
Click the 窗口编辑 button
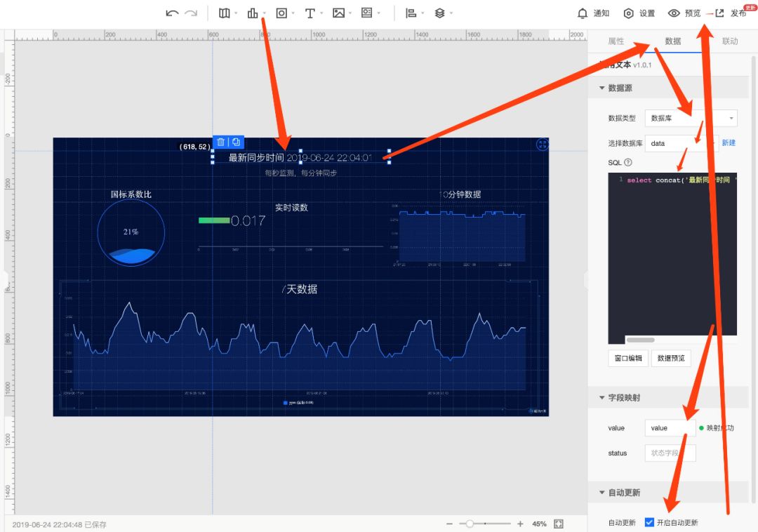click(628, 358)
